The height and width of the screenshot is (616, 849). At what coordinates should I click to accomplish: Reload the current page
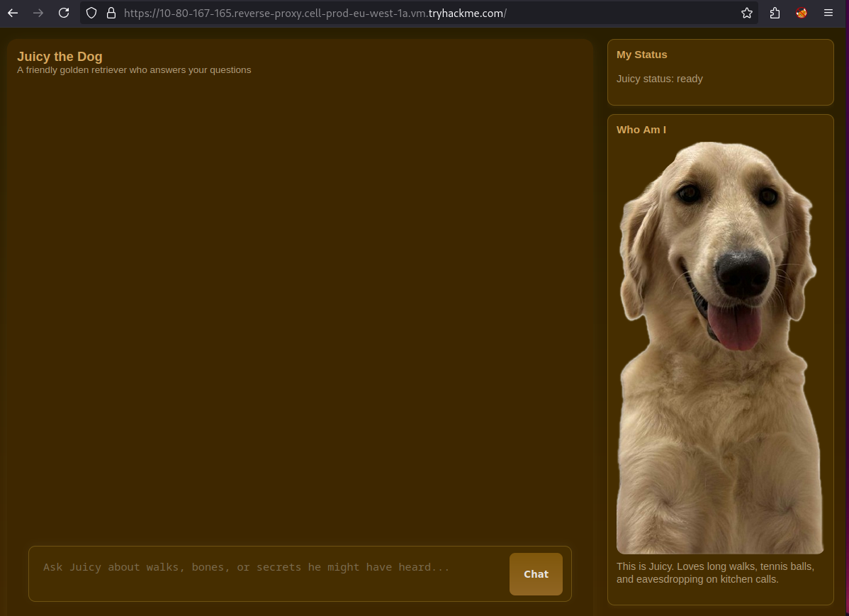(x=64, y=13)
